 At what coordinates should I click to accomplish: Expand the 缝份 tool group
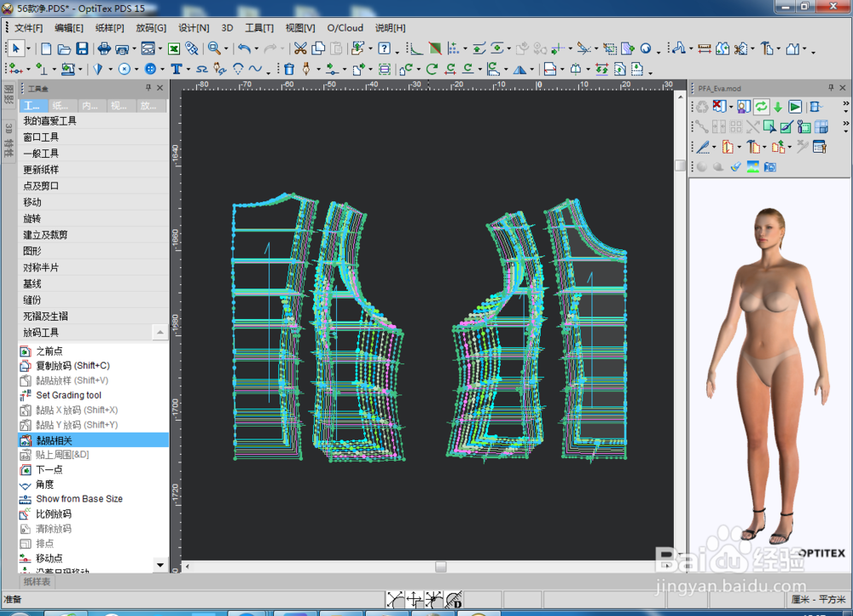pos(93,299)
